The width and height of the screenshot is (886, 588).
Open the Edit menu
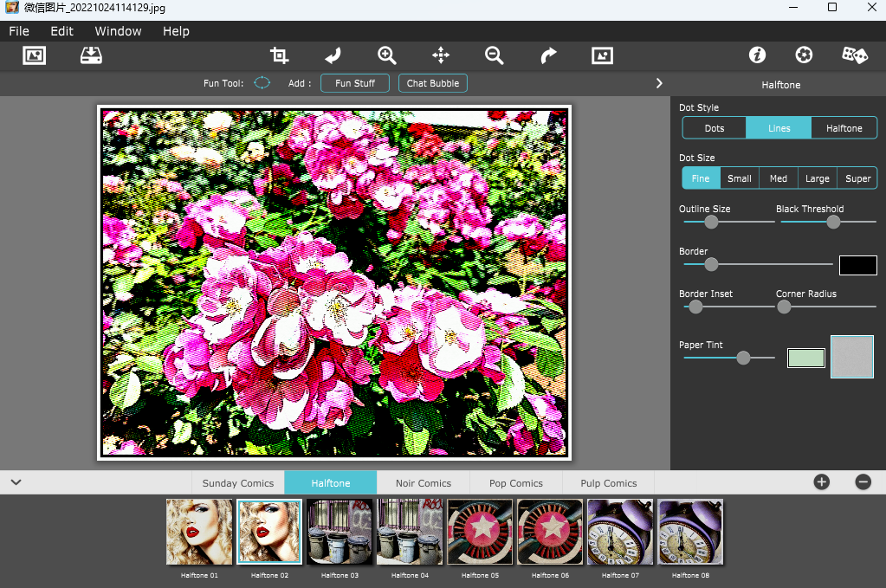[62, 31]
